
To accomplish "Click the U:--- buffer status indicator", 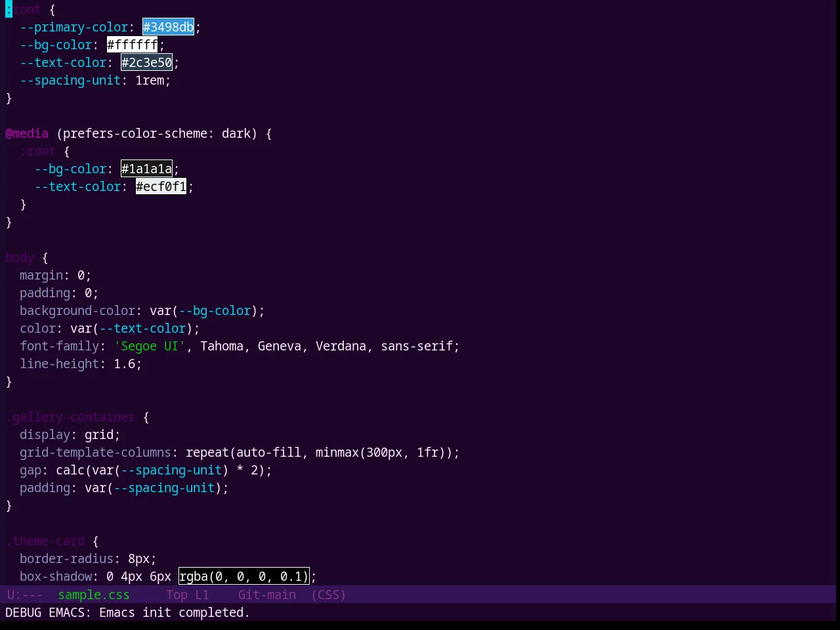I will pos(25,595).
